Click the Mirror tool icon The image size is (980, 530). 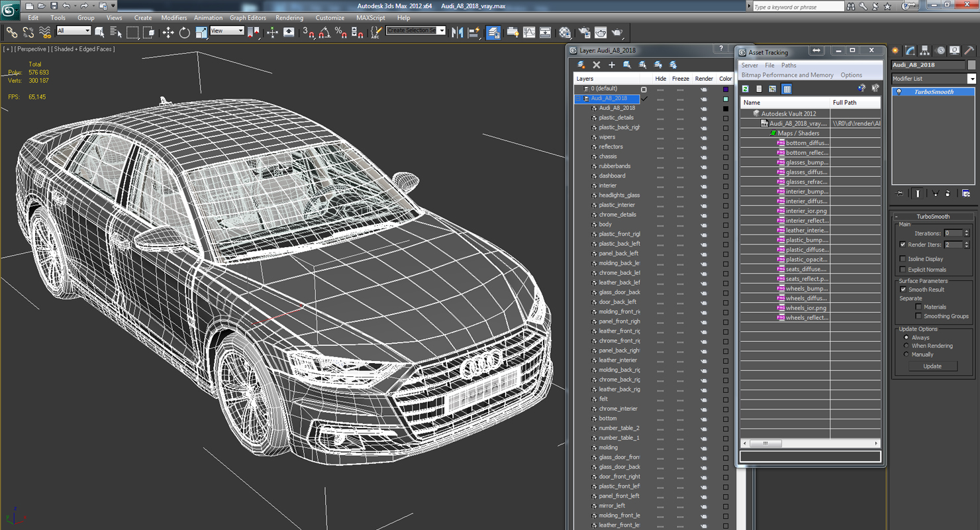point(458,32)
